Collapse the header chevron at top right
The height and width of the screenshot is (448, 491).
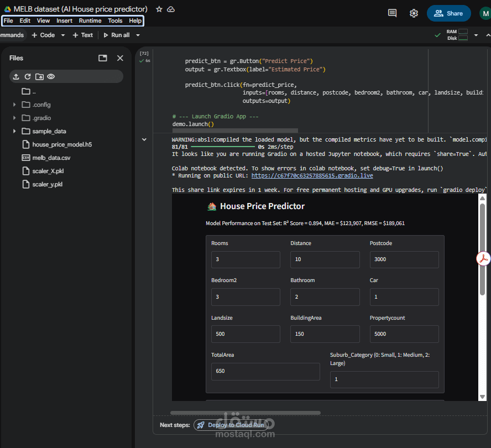point(488,35)
